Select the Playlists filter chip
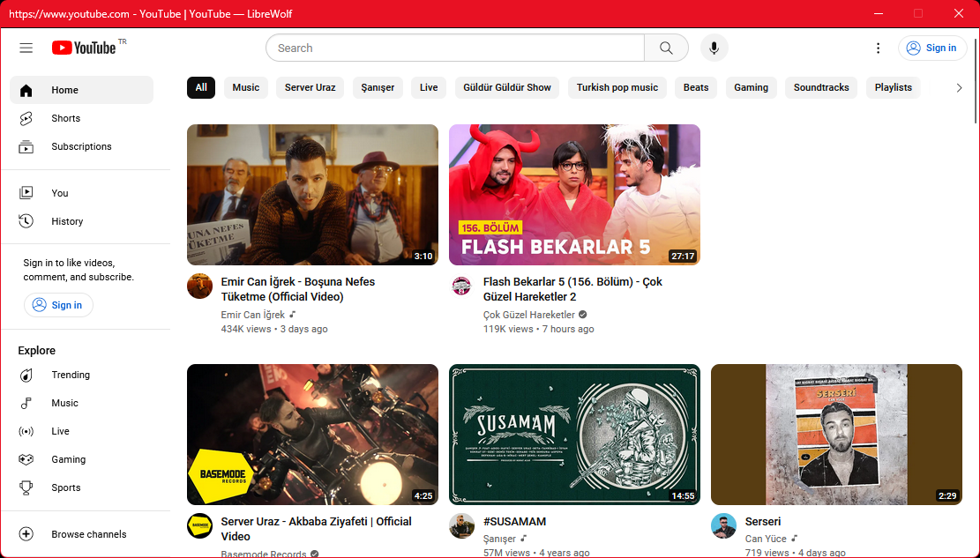 (894, 87)
